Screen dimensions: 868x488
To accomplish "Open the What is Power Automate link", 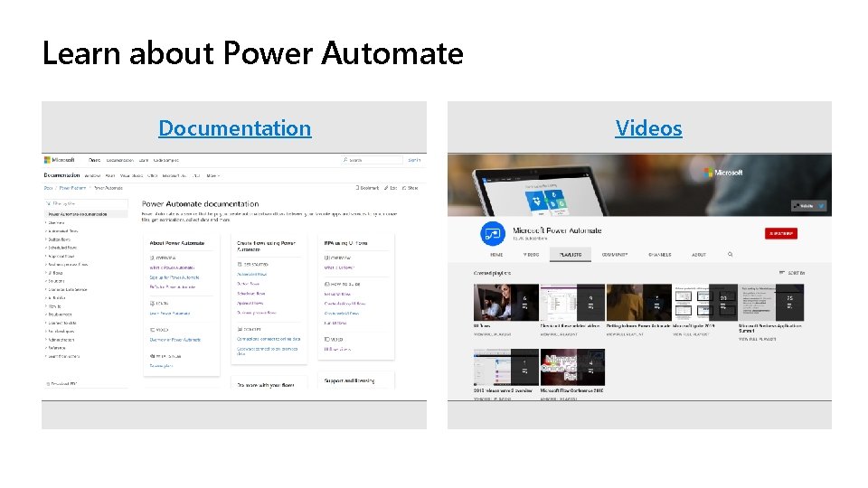I will pos(172,267).
